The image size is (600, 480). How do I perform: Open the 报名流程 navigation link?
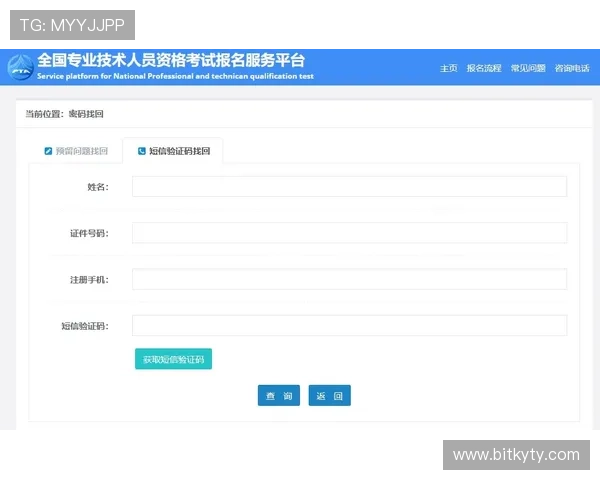[x=484, y=68]
